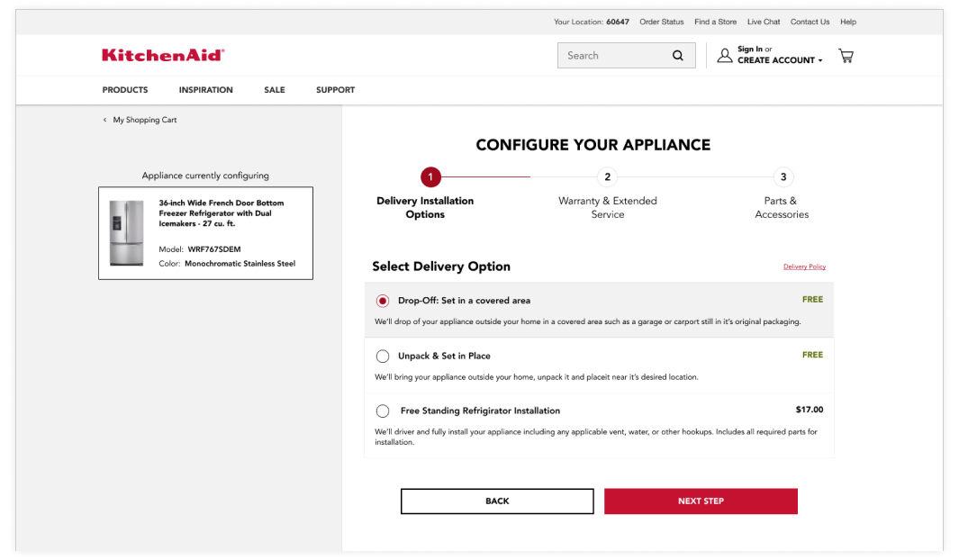Click the search magnifier icon
This screenshot has height=560, width=959.
click(x=677, y=56)
